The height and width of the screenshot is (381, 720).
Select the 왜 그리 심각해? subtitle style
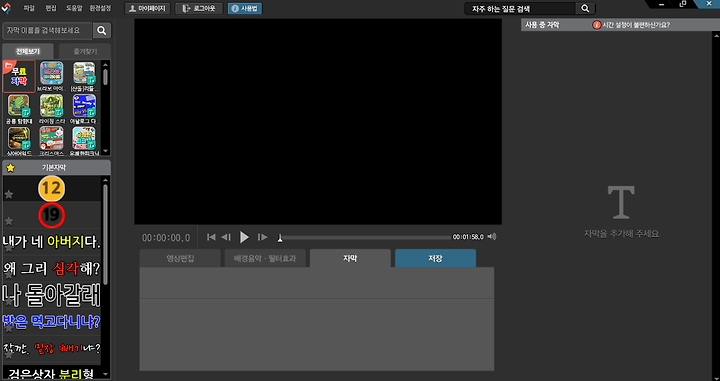(51, 269)
